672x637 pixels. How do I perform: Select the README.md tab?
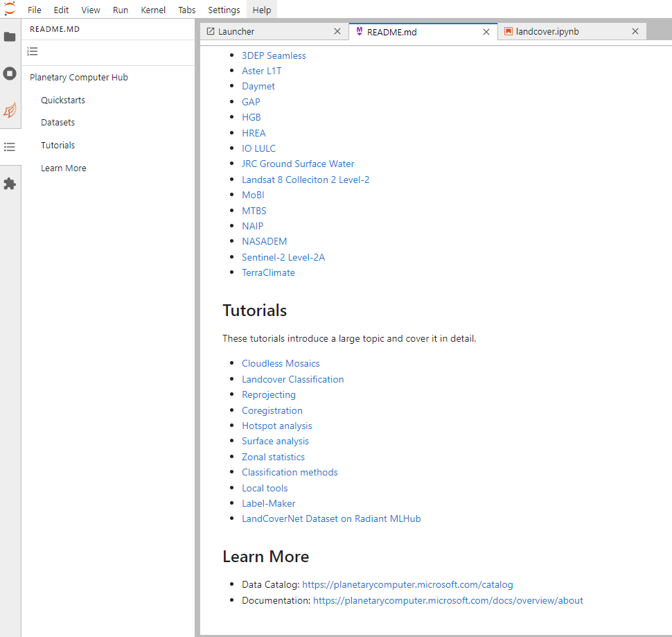coord(423,32)
